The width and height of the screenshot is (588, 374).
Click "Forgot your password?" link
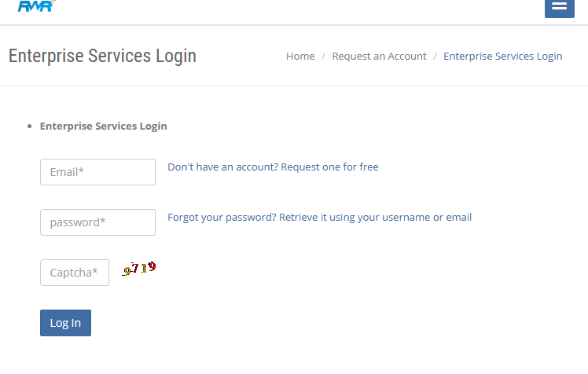click(x=222, y=217)
